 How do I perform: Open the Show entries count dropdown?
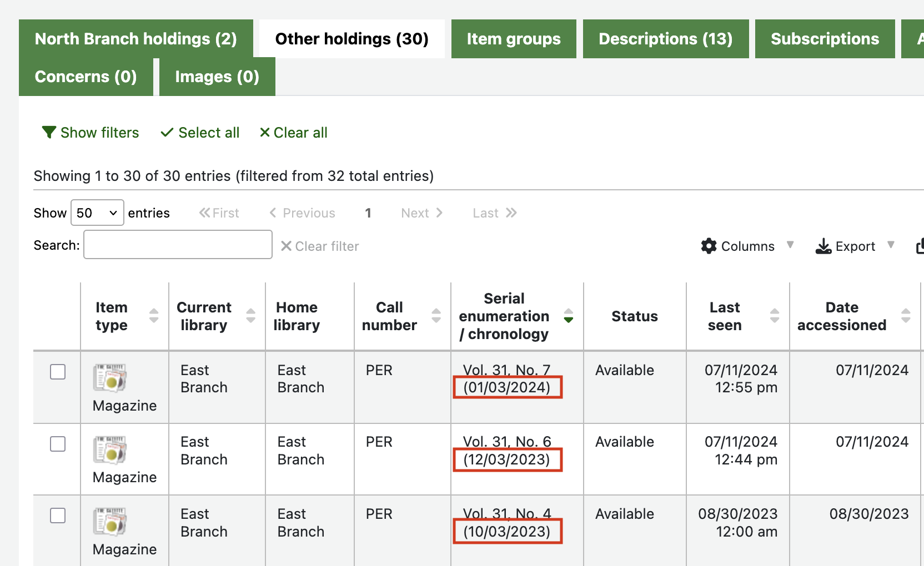97,213
